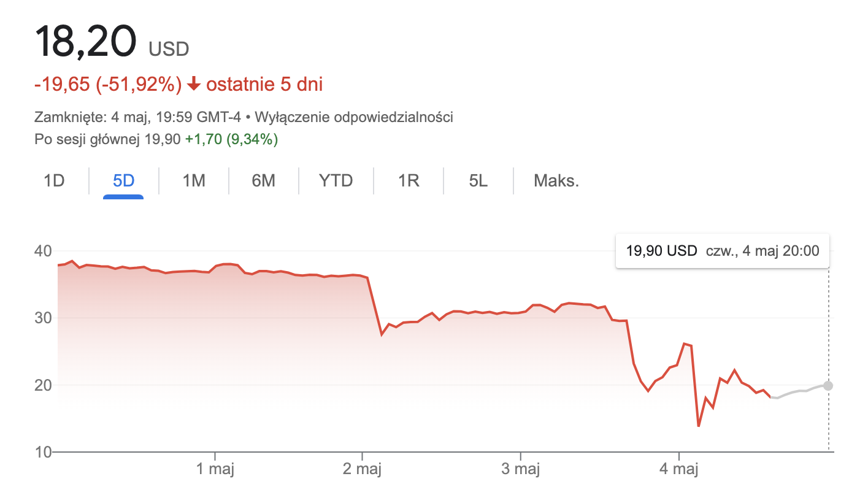Click the 2 maj date label
Image resolution: width=868 pixels, height=487 pixels.
(x=362, y=470)
